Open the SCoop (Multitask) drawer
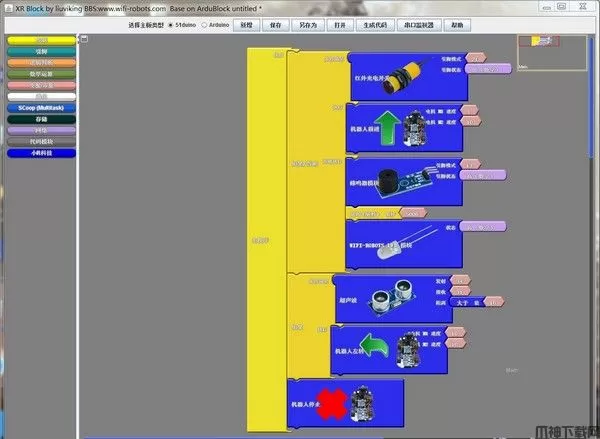600x439 pixels. (41, 108)
